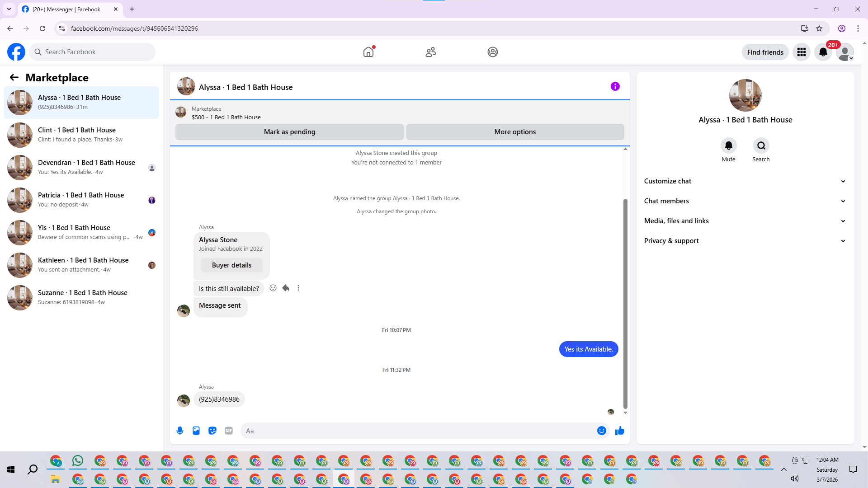Viewport: 868px width, 488px height.
Task: Open the emoji picker in message box
Action: [601, 431]
